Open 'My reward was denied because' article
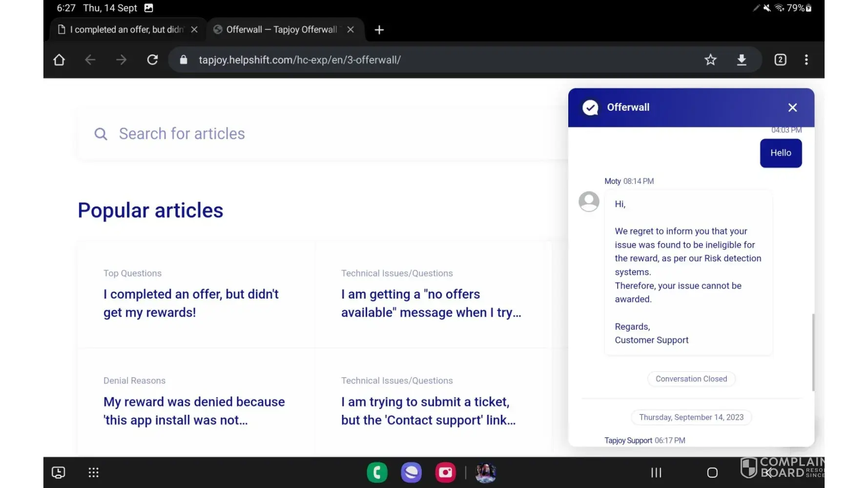 194,410
